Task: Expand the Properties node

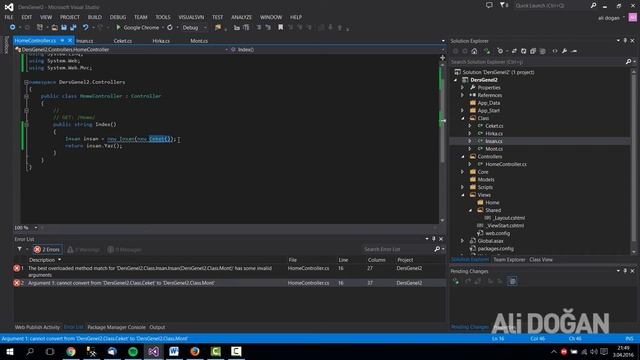Action: [x=462, y=87]
